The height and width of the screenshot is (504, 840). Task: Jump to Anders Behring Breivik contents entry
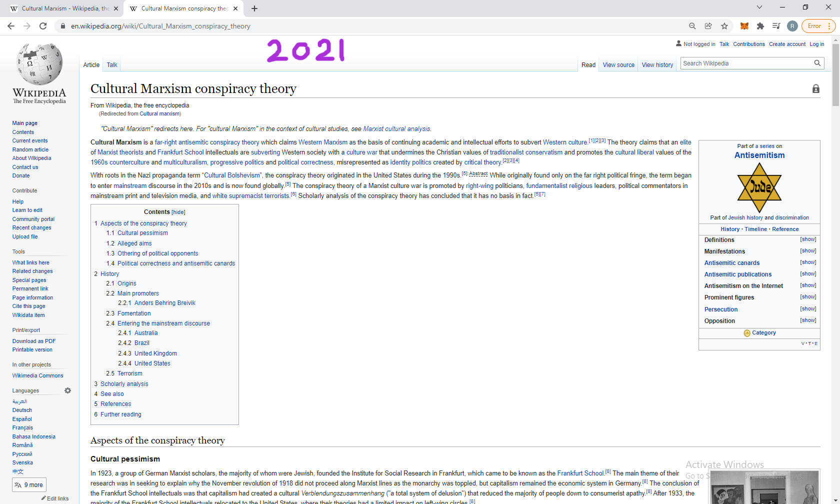click(165, 303)
